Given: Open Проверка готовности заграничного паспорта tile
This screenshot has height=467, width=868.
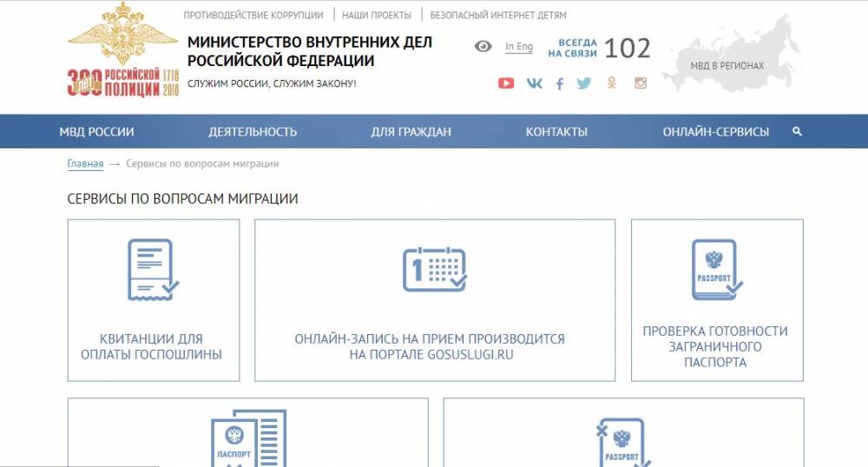Looking at the screenshot, I should pyautogui.click(x=716, y=300).
